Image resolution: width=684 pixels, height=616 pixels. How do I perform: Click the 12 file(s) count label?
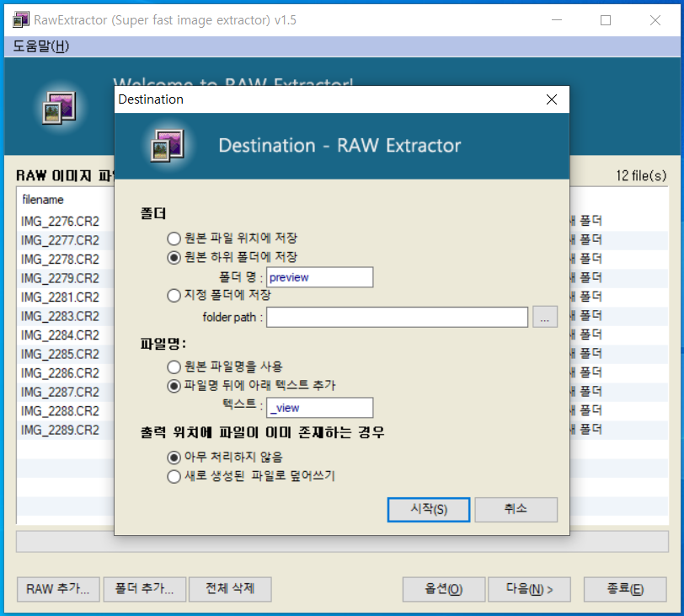coord(641,176)
